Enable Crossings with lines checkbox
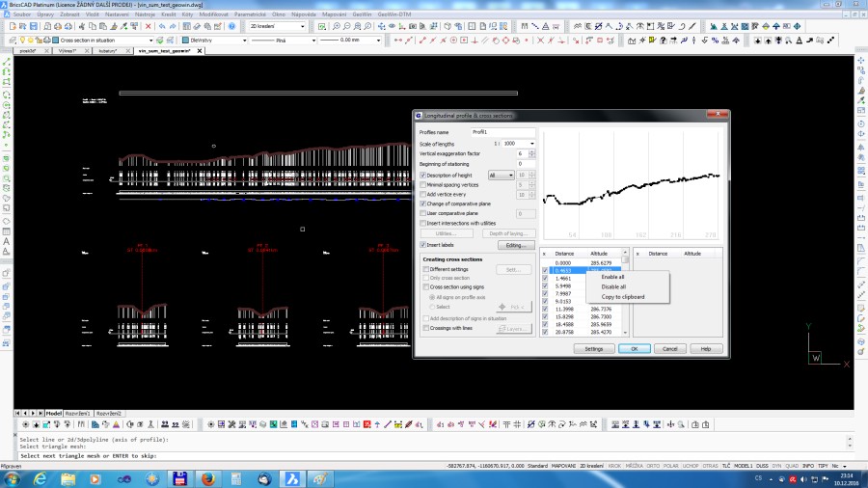Screen dimensions: 868x488 pos(426,328)
